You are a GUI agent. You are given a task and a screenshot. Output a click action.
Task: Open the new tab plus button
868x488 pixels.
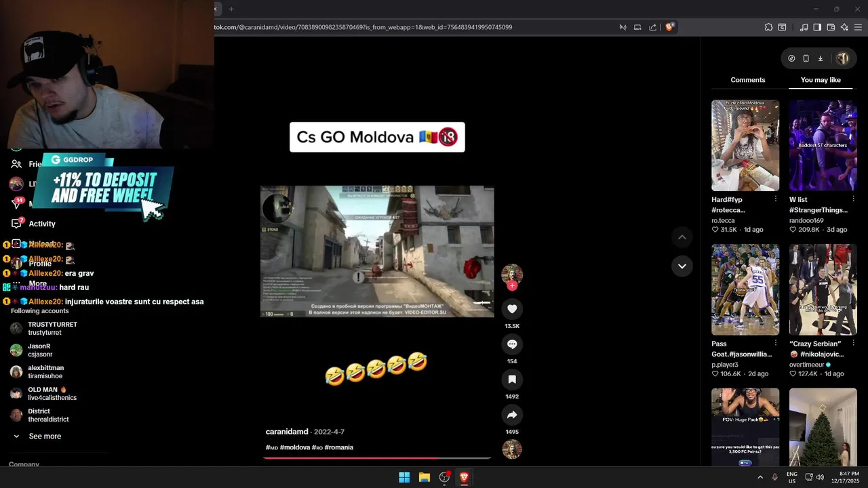pos(231,9)
